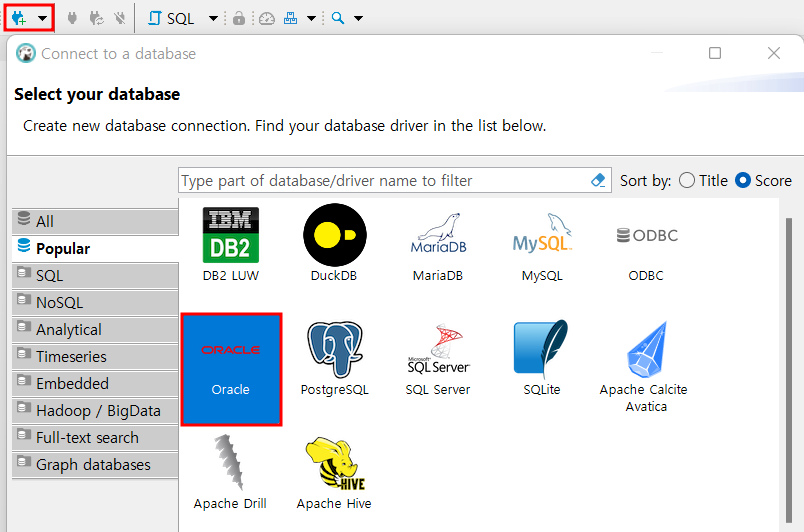
Task: Expand the SQL editor dropdown arrow
Action: (x=213, y=18)
